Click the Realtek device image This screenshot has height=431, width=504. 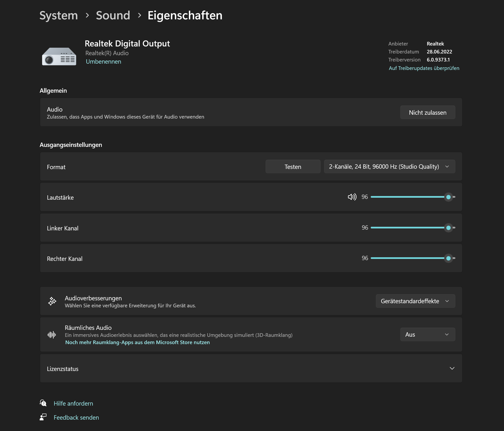pyautogui.click(x=59, y=56)
